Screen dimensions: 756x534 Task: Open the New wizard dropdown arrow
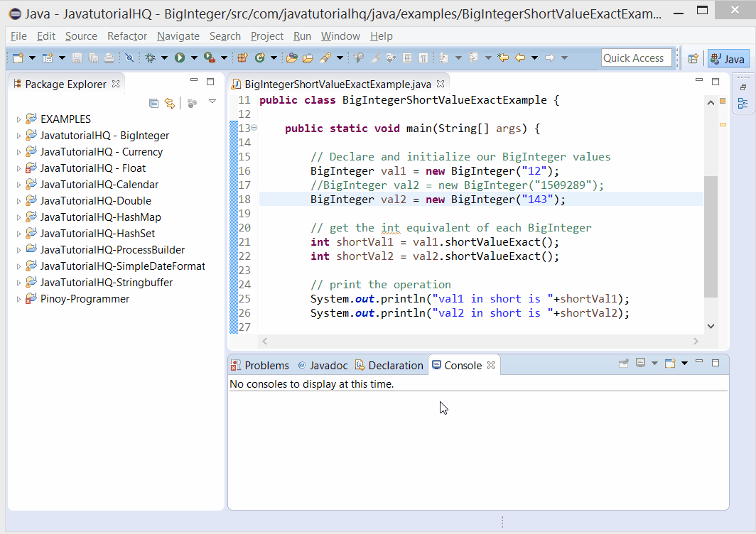tap(32, 58)
